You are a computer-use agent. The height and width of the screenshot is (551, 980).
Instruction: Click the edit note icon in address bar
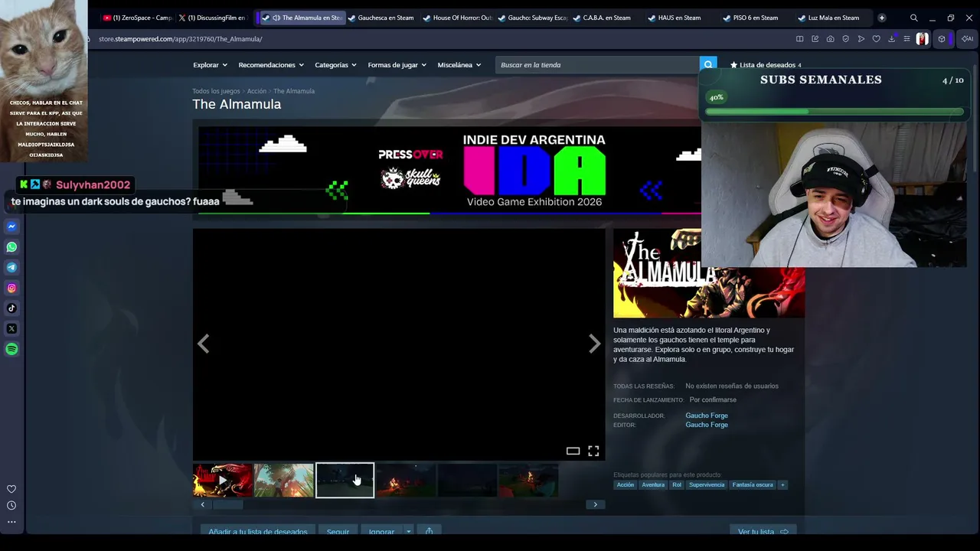point(815,39)
